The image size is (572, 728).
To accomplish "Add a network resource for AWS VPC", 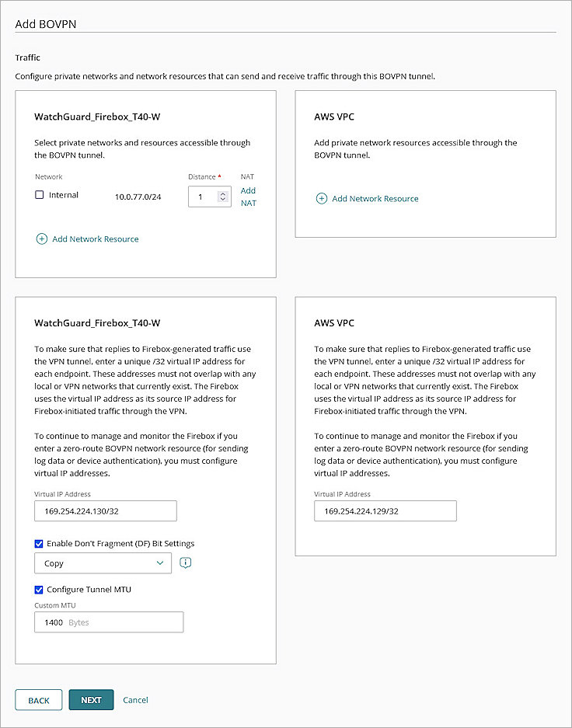I will pyautogui.click(x=368, y=198).
